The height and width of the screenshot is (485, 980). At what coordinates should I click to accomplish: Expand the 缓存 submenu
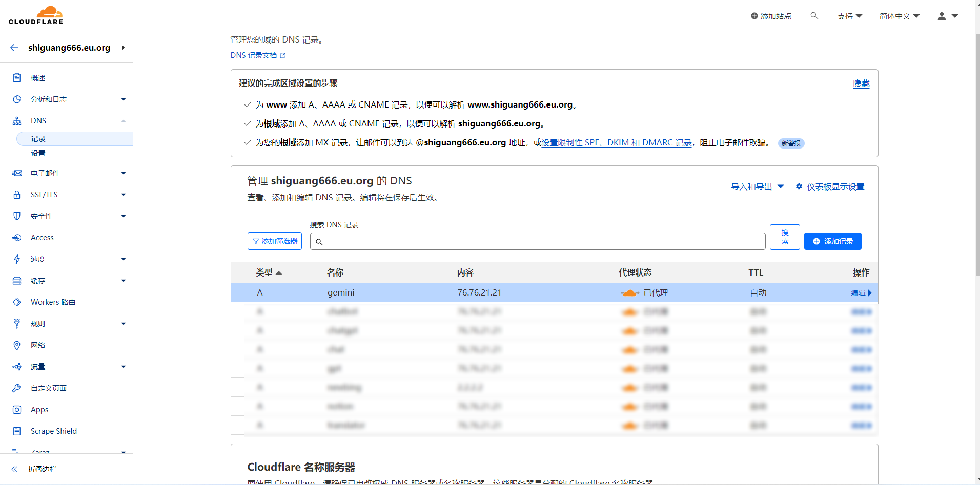pos(124,281)
